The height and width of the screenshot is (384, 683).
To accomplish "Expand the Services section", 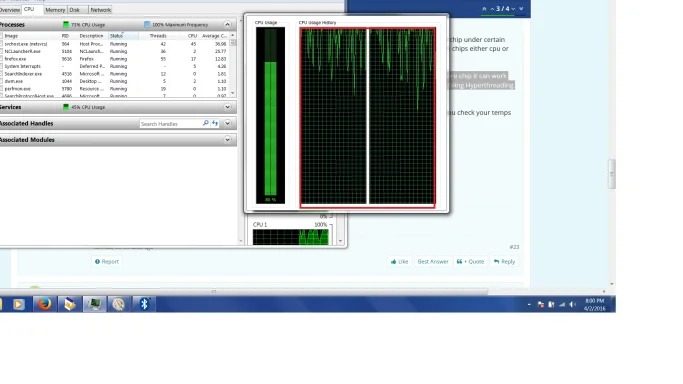I will [227, 107].
